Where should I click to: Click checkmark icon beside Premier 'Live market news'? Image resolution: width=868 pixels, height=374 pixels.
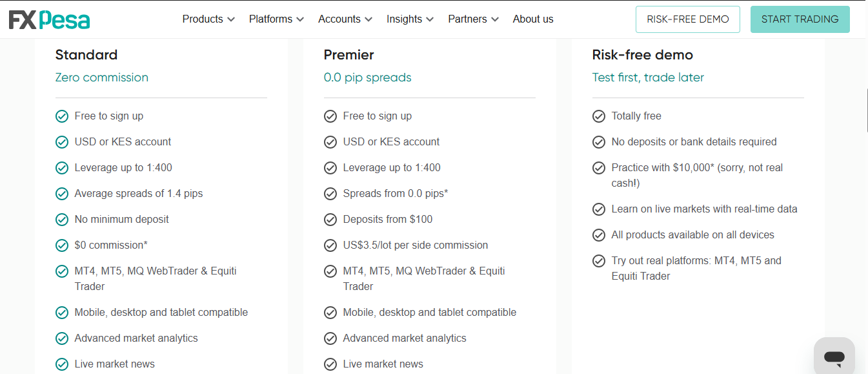point(330,364)
